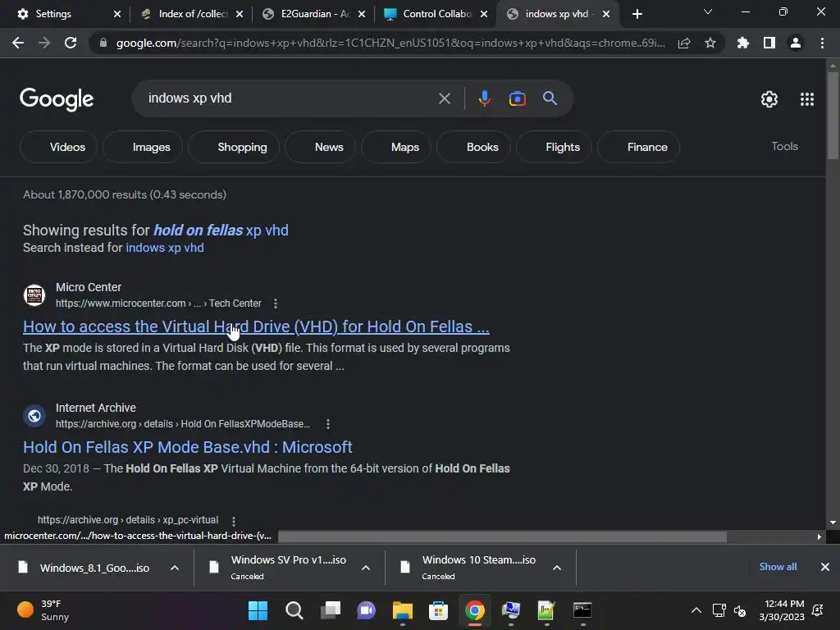Open Hold On Fellas XP Mode Base.vhd result
The width and height of the screenshot is (840, 630).
click(188, 447)
